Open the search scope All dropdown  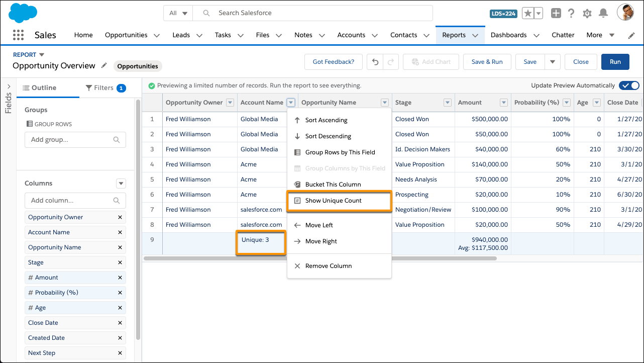(x=179, y=13)
